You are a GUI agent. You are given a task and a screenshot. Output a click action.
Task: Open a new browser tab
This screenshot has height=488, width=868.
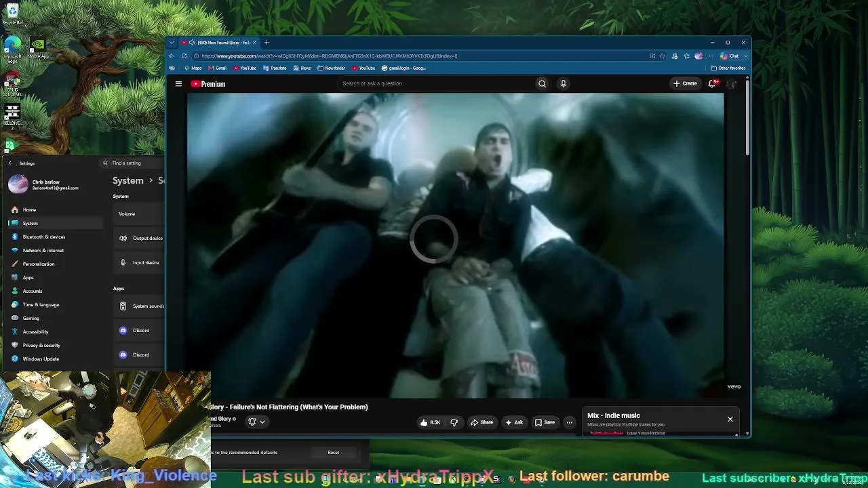[267, 43]
